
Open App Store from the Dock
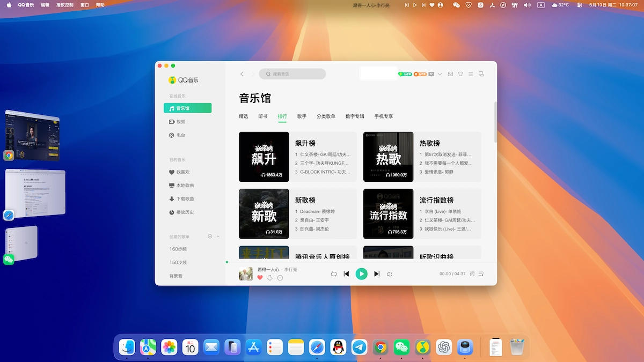click(x=254, y=347)
